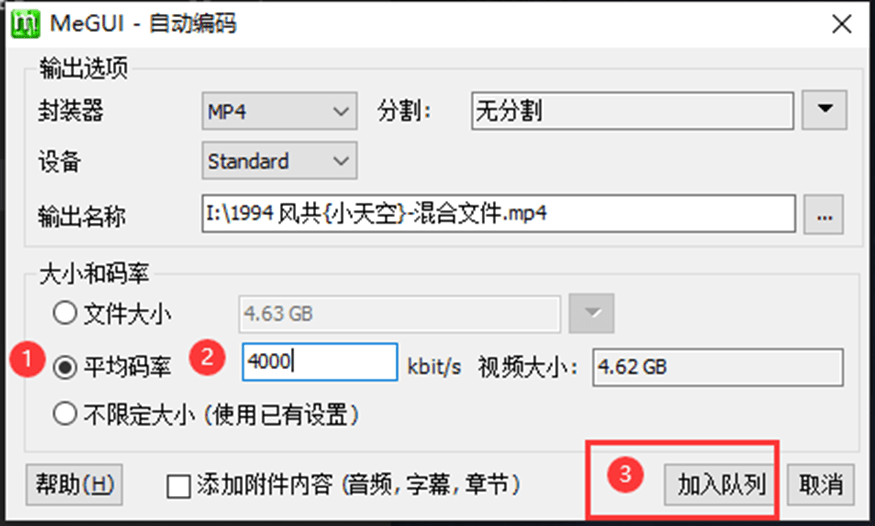Click the 4000 kbit/s bitrate input field

tap(320, 362)
